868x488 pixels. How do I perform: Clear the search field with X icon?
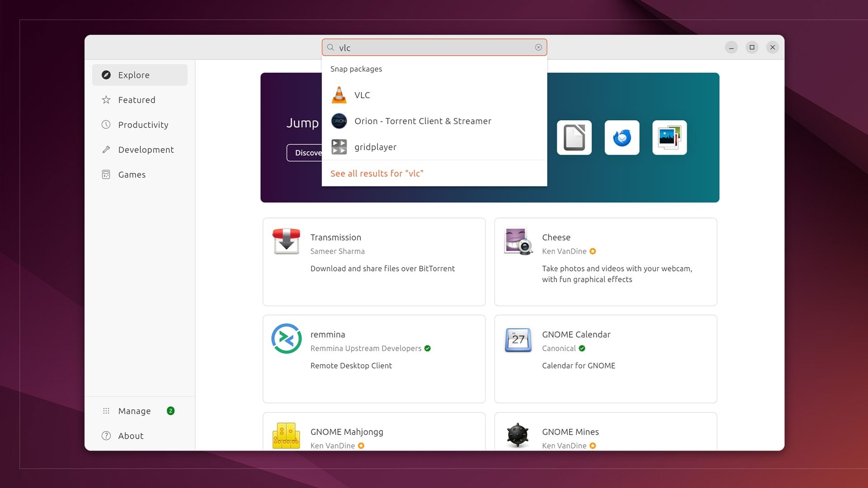click(538, 47)
